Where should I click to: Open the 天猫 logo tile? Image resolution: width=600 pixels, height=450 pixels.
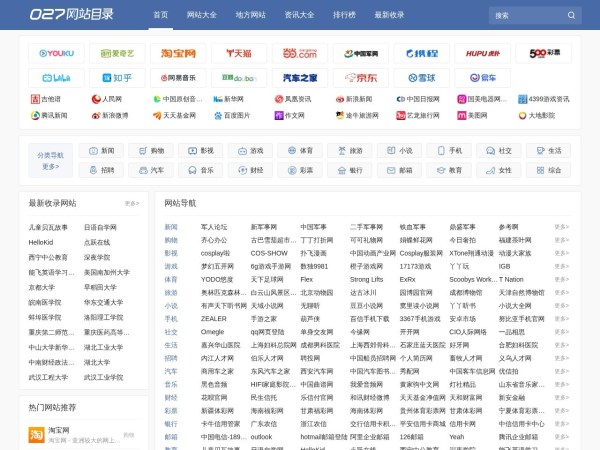(239, 53)
